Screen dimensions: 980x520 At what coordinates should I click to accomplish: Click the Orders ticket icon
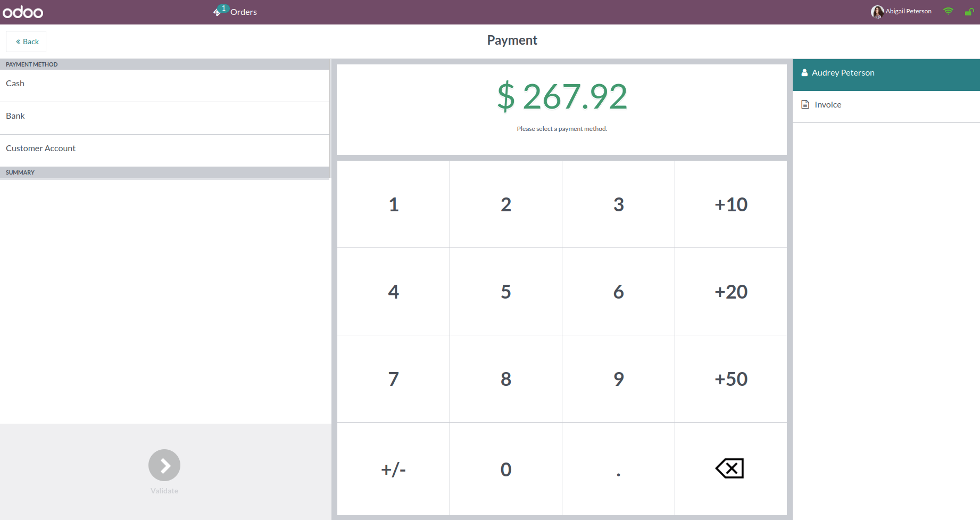pos(218,12)
